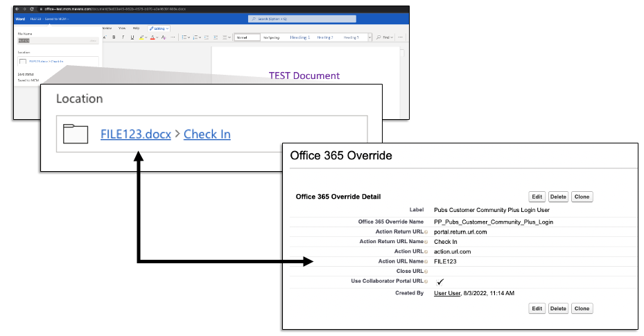This screenshot has width=644, height=336.
Task: Click the browser reload icon
Action: pos(32,9)
